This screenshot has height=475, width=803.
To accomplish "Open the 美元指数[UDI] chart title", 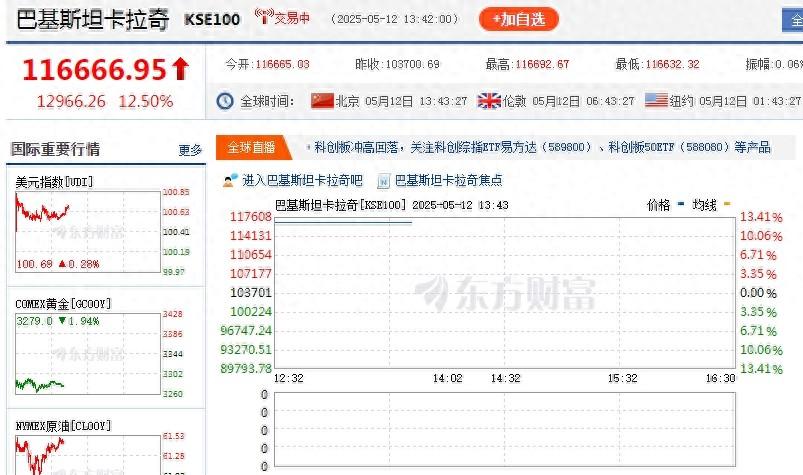I will pos(54,182).
